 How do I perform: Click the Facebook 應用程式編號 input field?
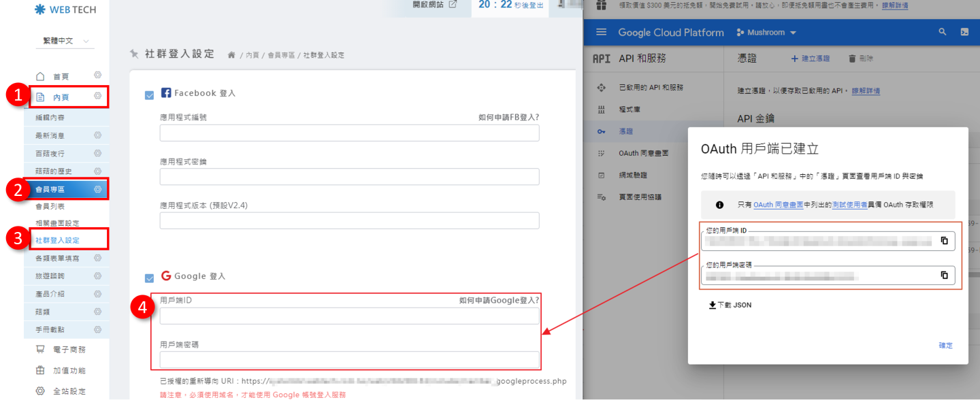[349, 133]
